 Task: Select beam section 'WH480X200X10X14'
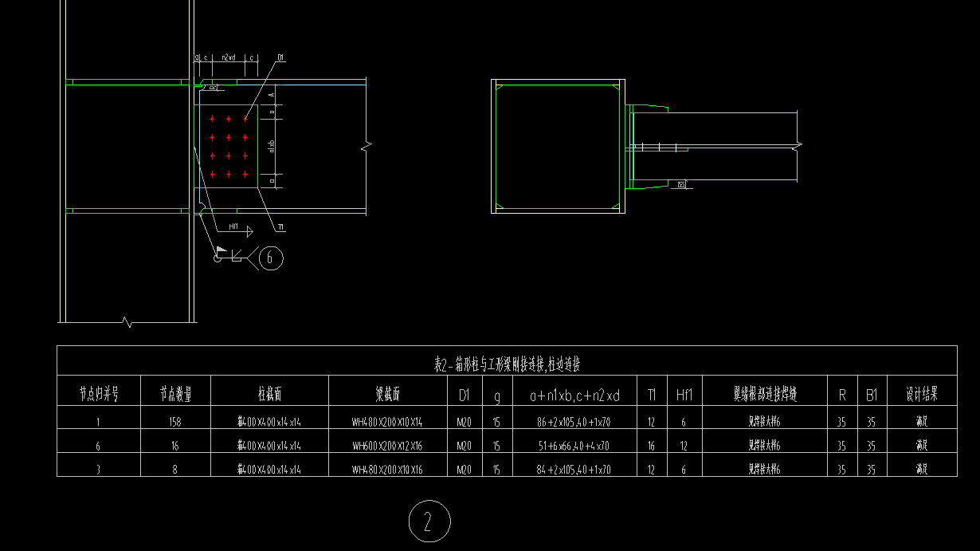tap(387, 423)
